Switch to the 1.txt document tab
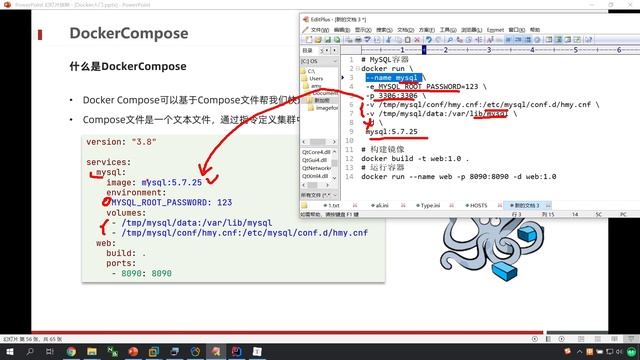Viewport: 640px width, 360px height. coord(331,205)
